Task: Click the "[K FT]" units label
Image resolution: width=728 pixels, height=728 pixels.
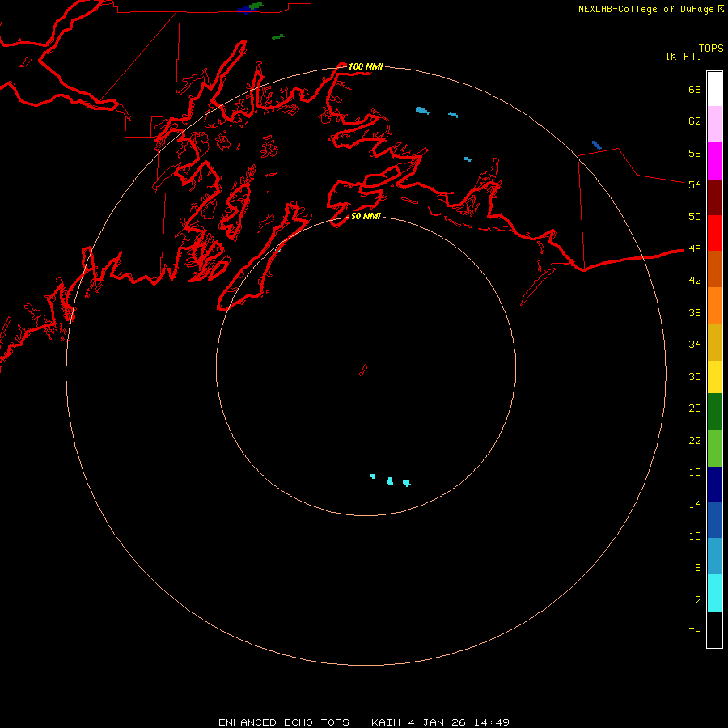Action: (684, 56)
